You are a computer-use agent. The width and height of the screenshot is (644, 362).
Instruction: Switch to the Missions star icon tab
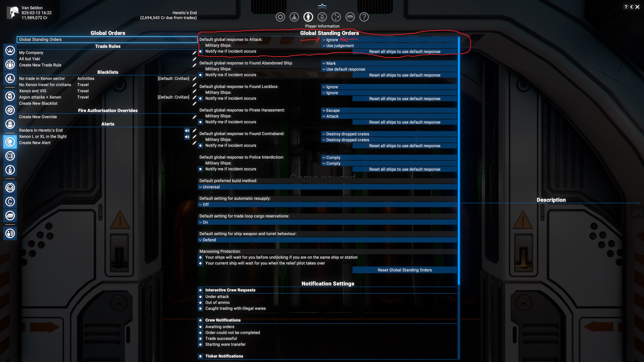click(x=336, y=17)
